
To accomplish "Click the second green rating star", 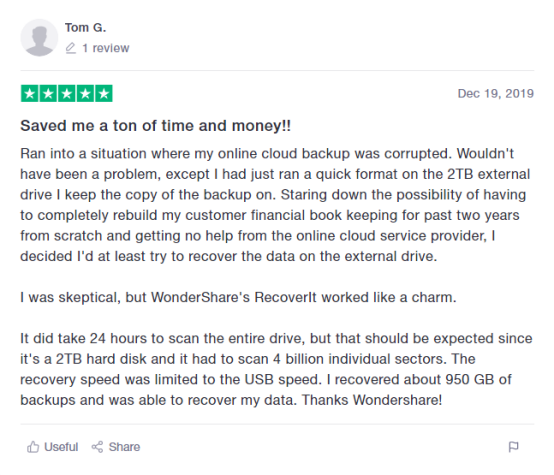I will pyautogui.click(x=48, y=94).
